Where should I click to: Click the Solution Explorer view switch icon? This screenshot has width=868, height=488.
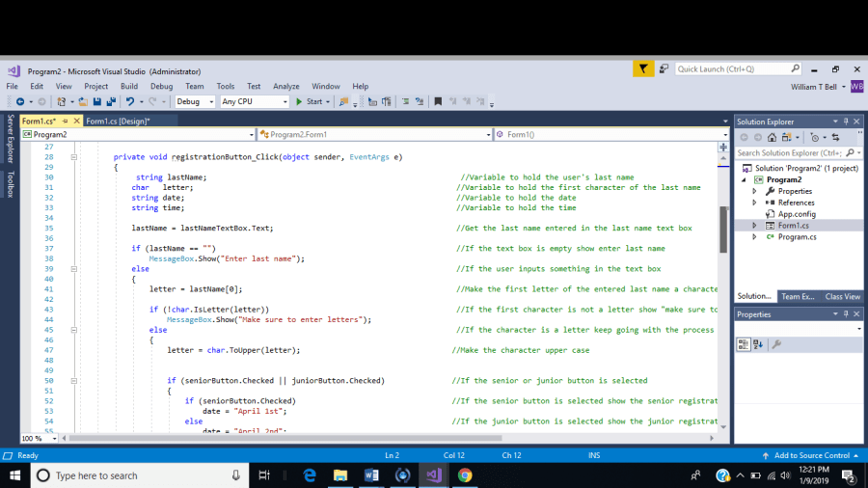tap(786, 137)
